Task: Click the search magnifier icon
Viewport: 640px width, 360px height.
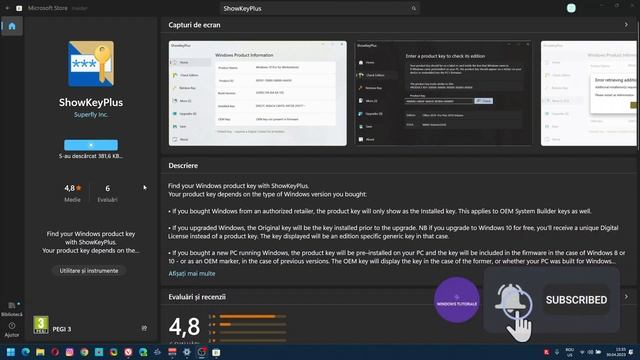Action: [x=413, y=8]
